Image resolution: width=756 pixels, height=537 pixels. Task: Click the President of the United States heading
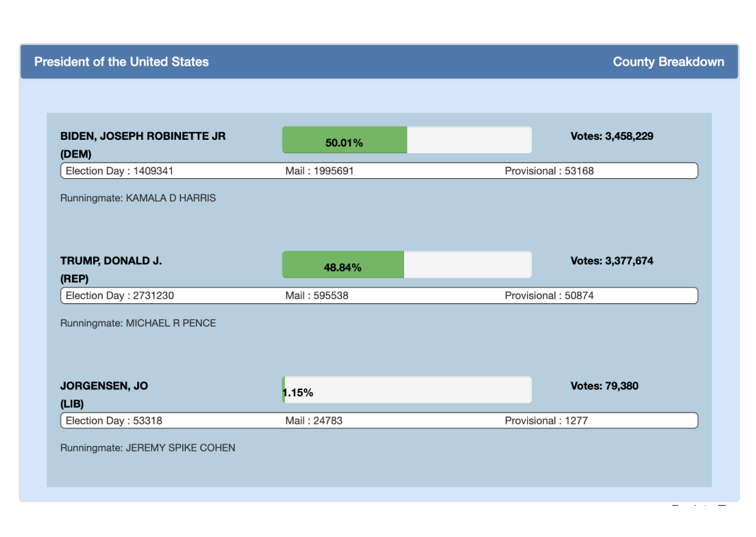[x=122, y=62]
